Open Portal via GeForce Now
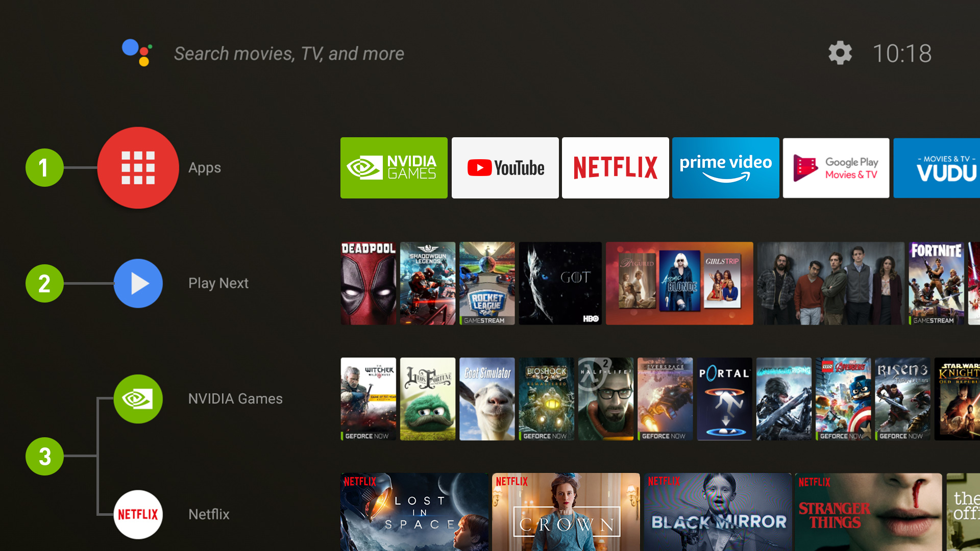The width and height of the screenshot is (980, 551). tap(724, 397)
